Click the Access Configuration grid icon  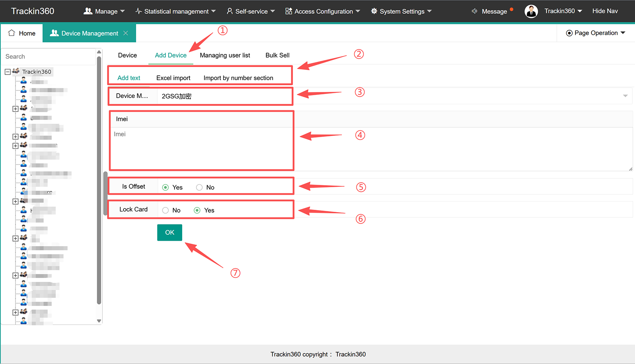tap(289, 11)
